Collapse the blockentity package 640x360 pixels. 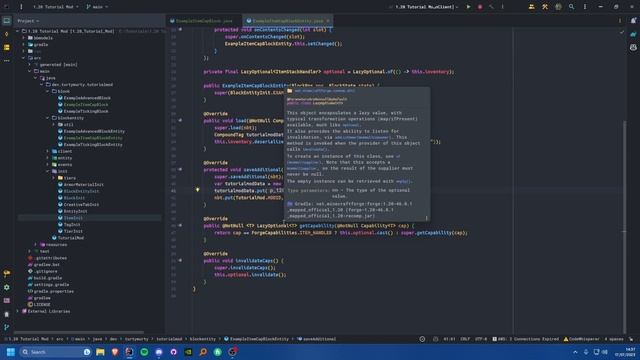coord(47,118)
